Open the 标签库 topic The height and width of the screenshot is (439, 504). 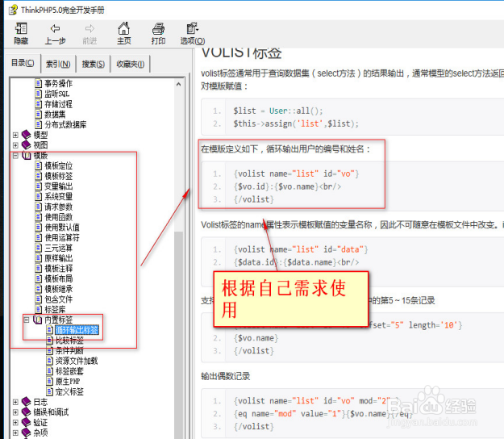pyautogui.click(x=55, y=309)
